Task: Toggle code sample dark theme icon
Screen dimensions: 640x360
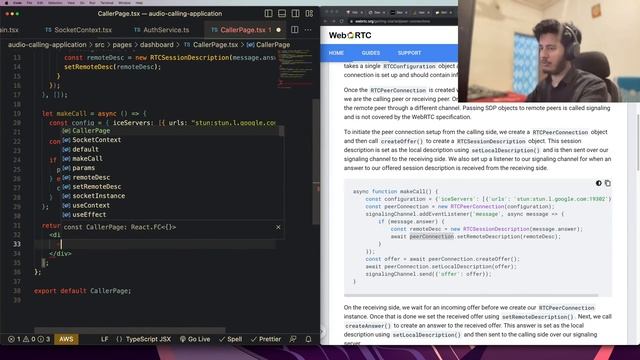Action: click(598, 183)
